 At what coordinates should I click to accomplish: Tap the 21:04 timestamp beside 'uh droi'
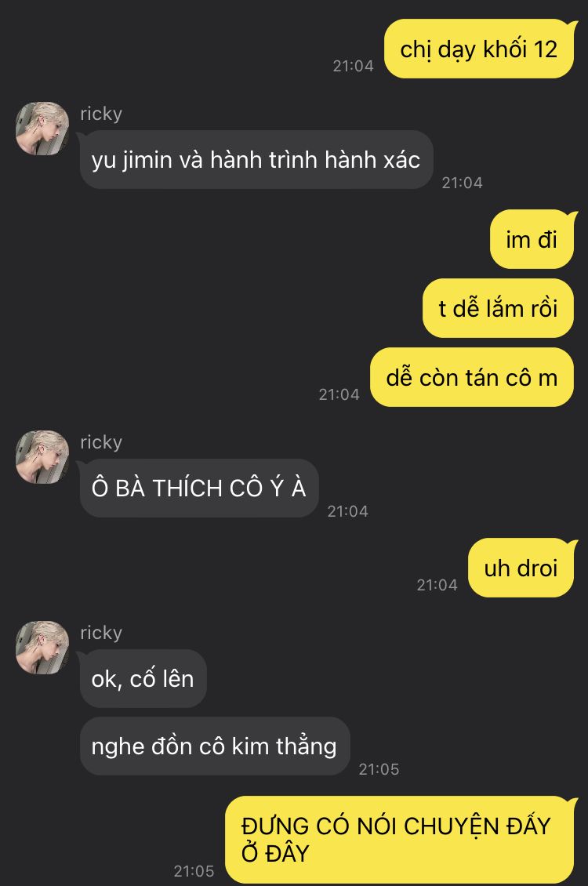point(437,585)
